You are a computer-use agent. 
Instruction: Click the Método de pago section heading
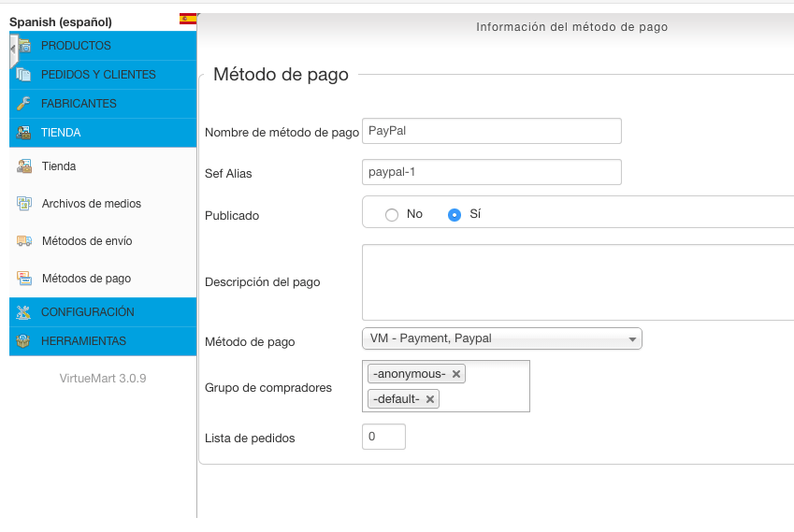click(x=282, y=75)
